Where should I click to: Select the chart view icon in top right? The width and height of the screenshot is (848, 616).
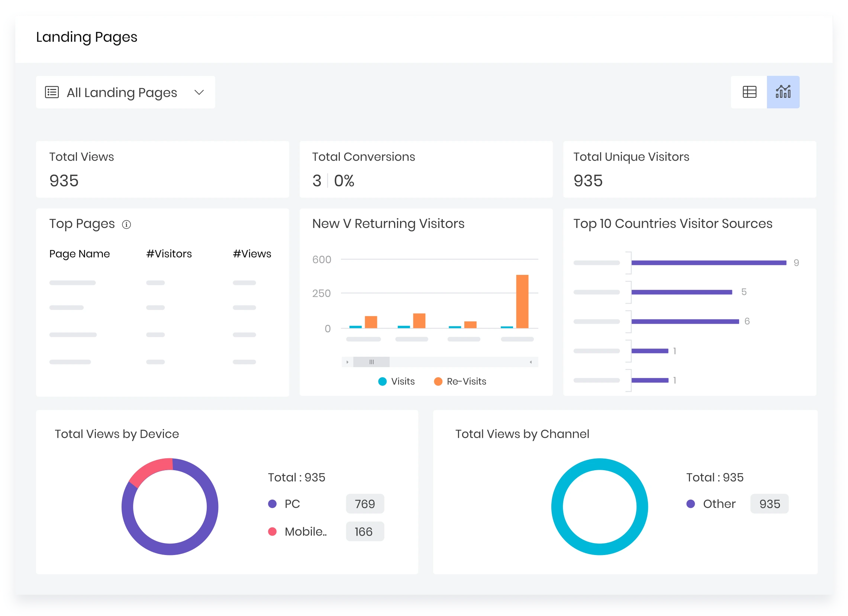[x=783, y=92]
